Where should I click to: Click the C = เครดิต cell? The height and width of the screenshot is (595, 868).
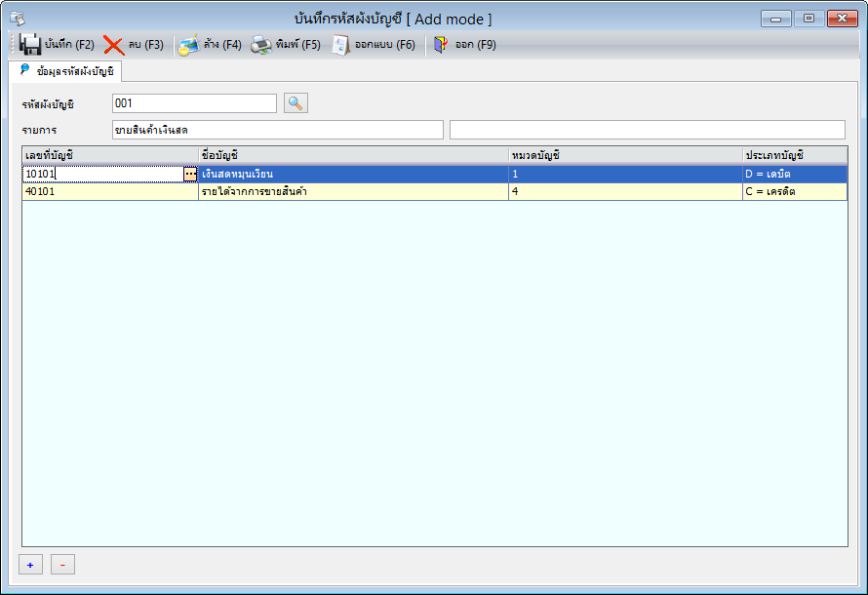click(x=795, y=191)
